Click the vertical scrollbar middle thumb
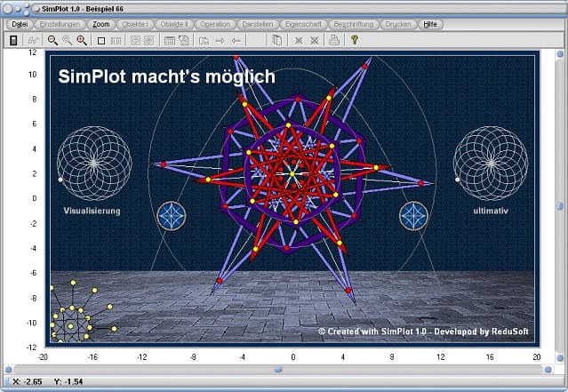Viewport: 568px width, 392px height. click(x=560, y=206)
